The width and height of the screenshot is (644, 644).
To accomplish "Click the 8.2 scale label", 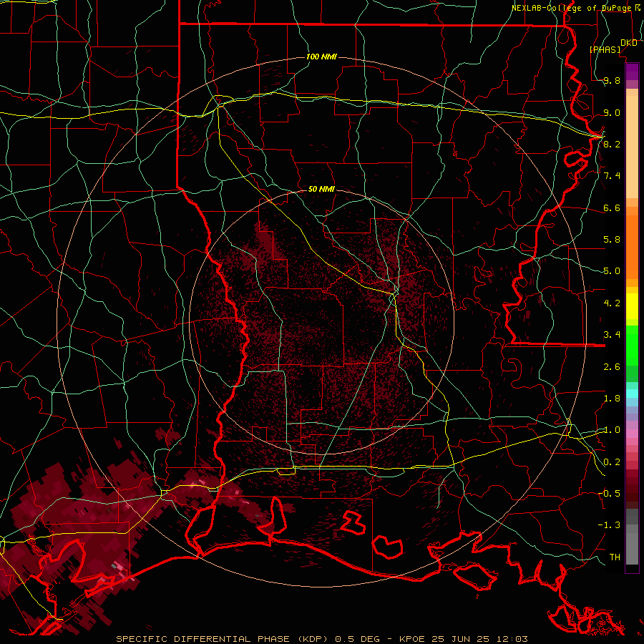I will [x=612, y=144].
